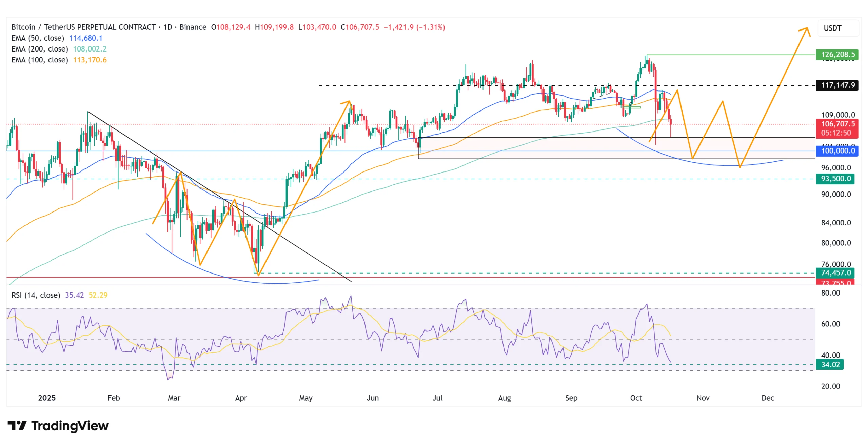This screenshot has height=445, width=868.
Task: Click the RSI (14, close) indicator legend
Action: pyautogui.click(x=36, y=295)
